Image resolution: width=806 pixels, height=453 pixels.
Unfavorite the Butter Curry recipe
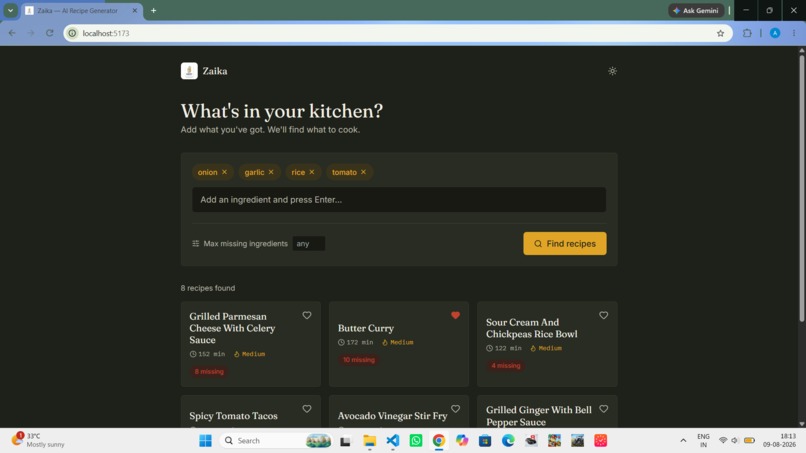click(455, 315)
